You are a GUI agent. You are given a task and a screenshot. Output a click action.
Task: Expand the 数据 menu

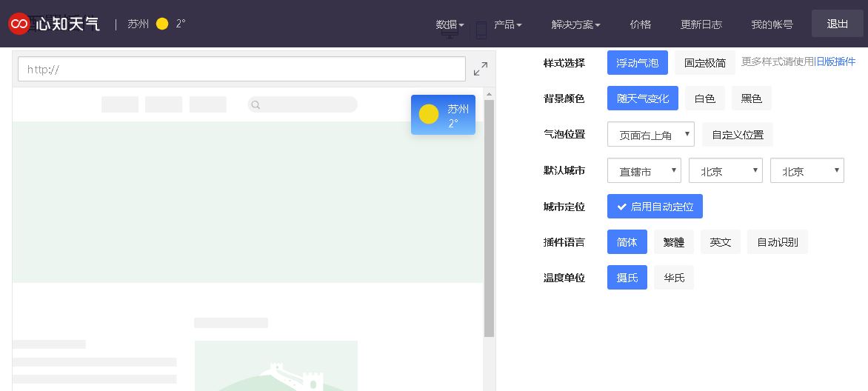point(450,24)
